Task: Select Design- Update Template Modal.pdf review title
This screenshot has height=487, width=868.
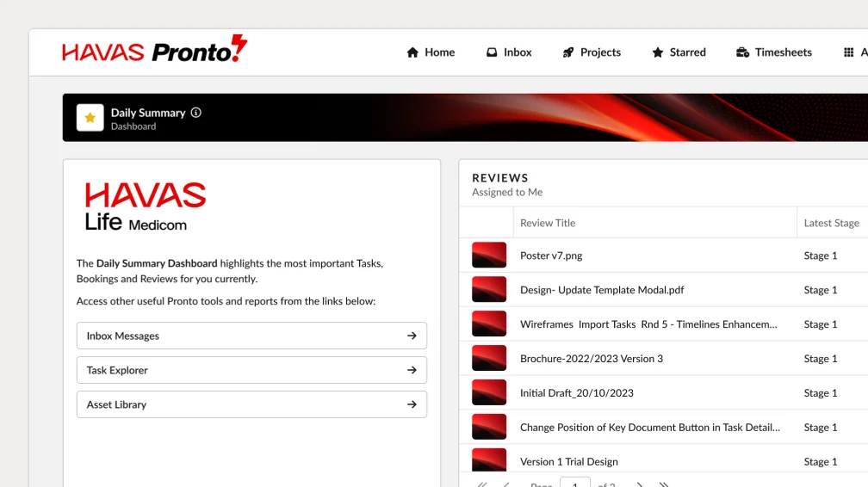Action: [x=602, y=290]
